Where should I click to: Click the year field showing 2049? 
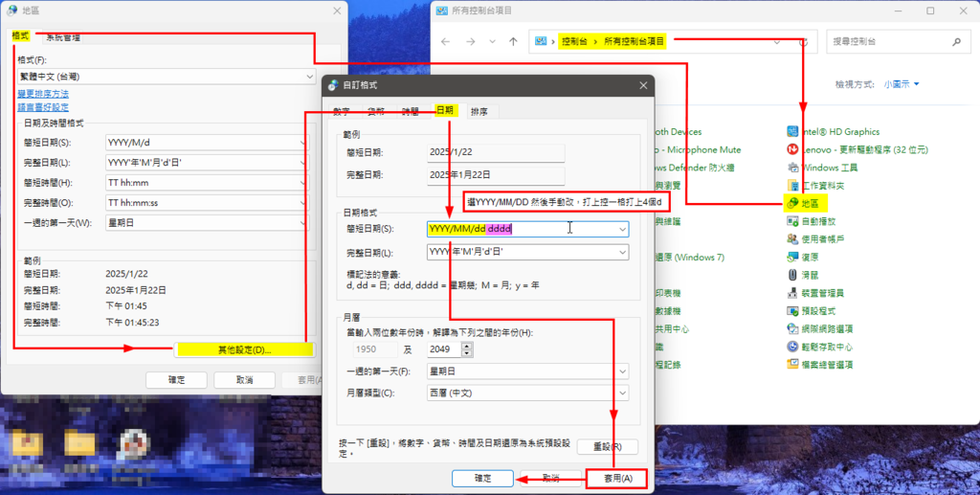tap(444, 349)
